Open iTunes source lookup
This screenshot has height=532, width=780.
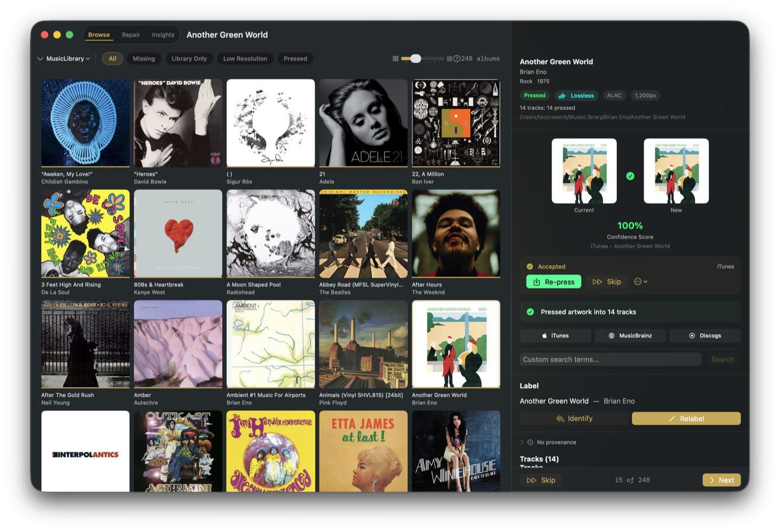point(555,335)
